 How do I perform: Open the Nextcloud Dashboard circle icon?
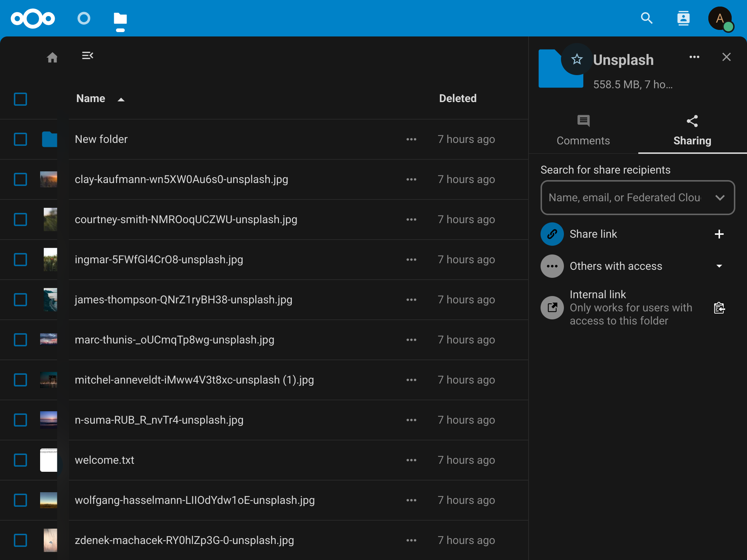click(84, 18)
